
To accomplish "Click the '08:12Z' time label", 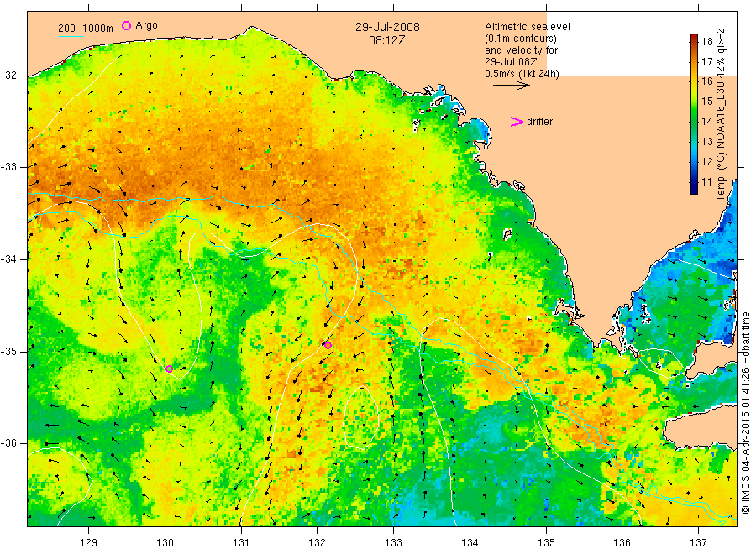I will 386,40.
